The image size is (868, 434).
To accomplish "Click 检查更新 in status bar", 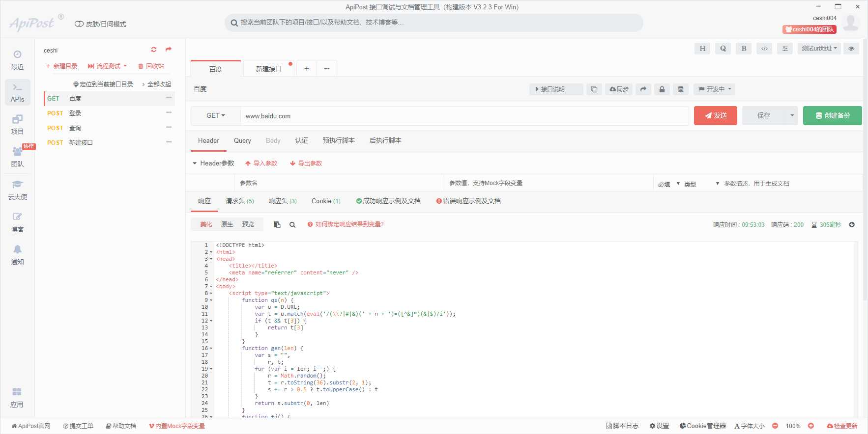I will coord(842,426).
